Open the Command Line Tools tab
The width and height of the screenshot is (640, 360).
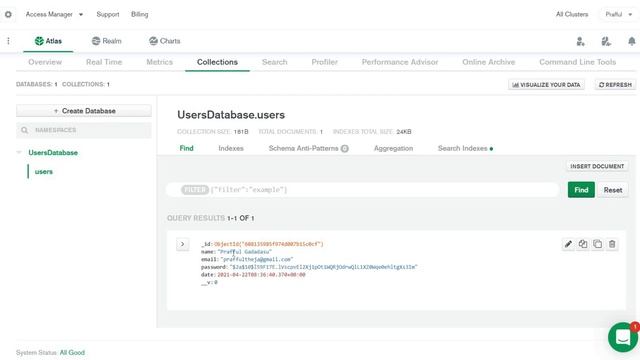pos(578,62)
